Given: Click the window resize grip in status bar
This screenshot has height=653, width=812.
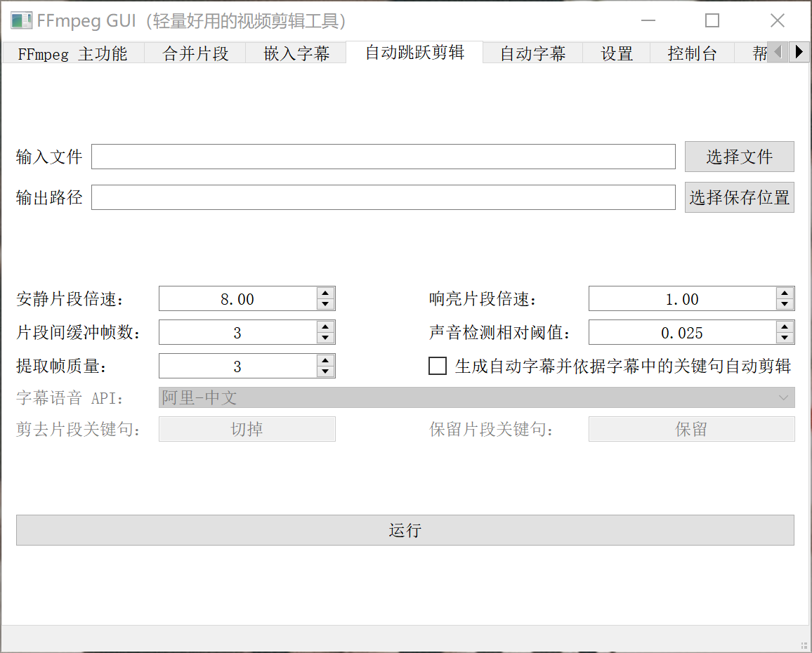Looking at the screenshot, I should (x=804, y=645).
